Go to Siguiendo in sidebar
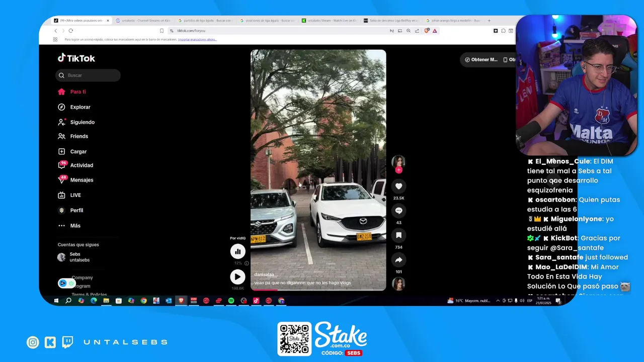The image size is (644, 362). pos(76,122)
